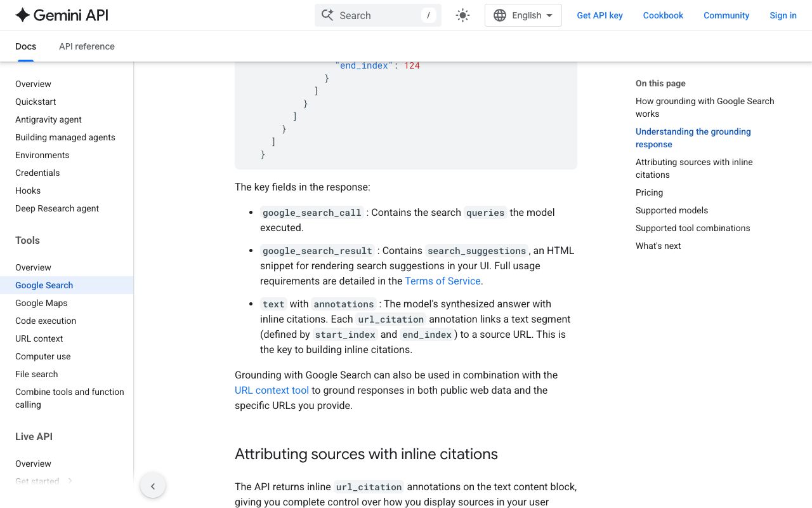Go to Environments in sidebar

(43, 155)
